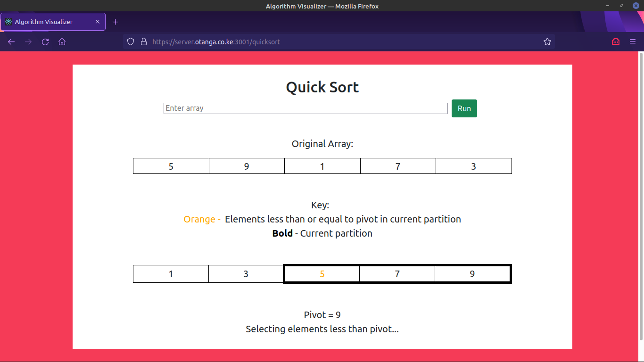Click the cell containing 9 in original array
The width and height of the screenshot is (644, 362).
[x=247, y=166]
